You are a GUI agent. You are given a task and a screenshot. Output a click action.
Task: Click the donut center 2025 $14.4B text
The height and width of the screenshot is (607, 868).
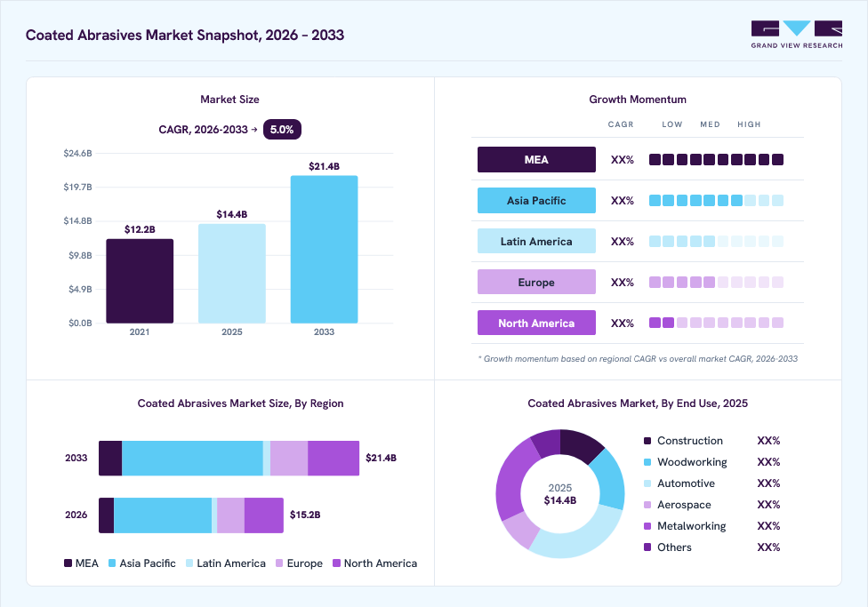pyautogui.click(x=559, y=494)
